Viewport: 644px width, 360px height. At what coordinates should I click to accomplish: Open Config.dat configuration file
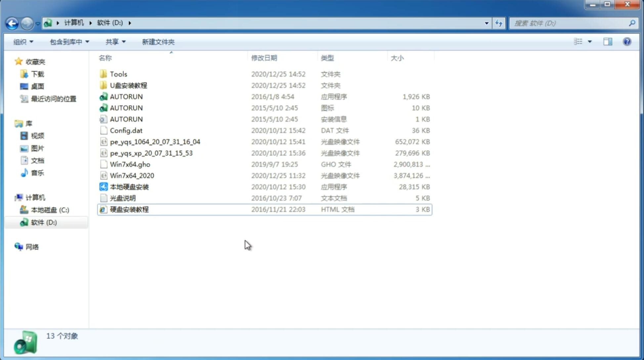(126, 130)
